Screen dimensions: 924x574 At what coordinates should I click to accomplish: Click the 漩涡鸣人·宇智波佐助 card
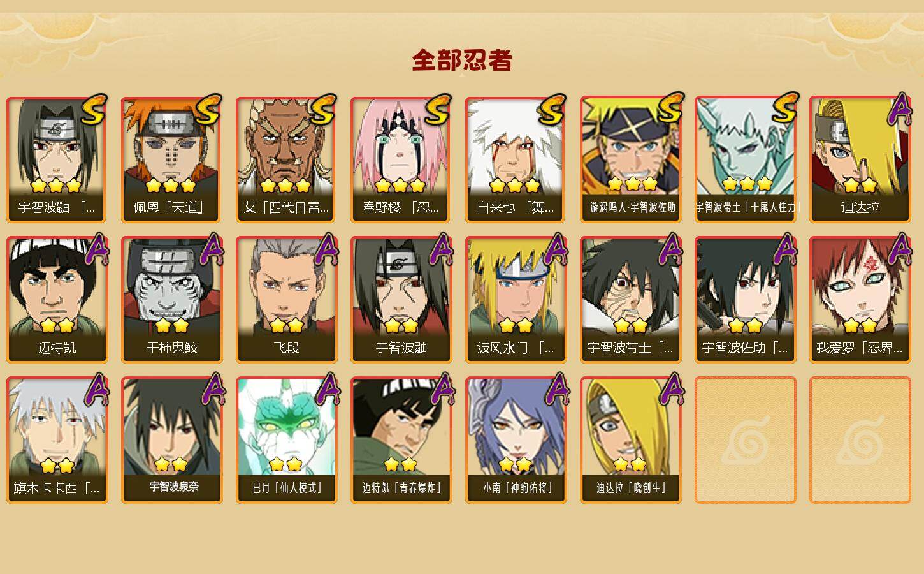tap(630, 159)
